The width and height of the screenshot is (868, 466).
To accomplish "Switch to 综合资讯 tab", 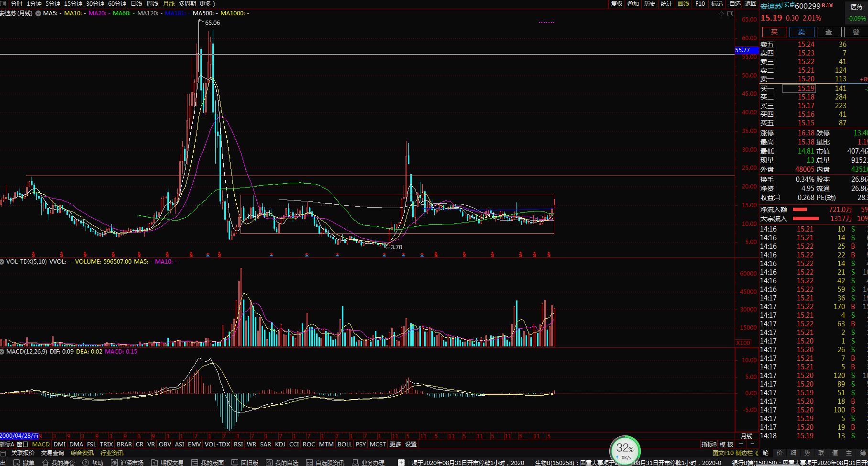I will [82, 453].
